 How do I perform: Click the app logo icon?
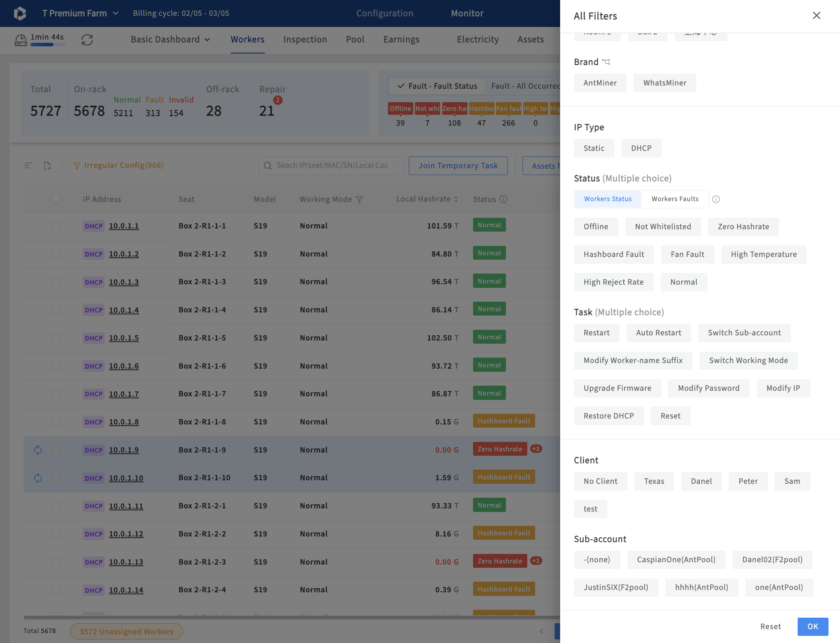tap(20, 13)
